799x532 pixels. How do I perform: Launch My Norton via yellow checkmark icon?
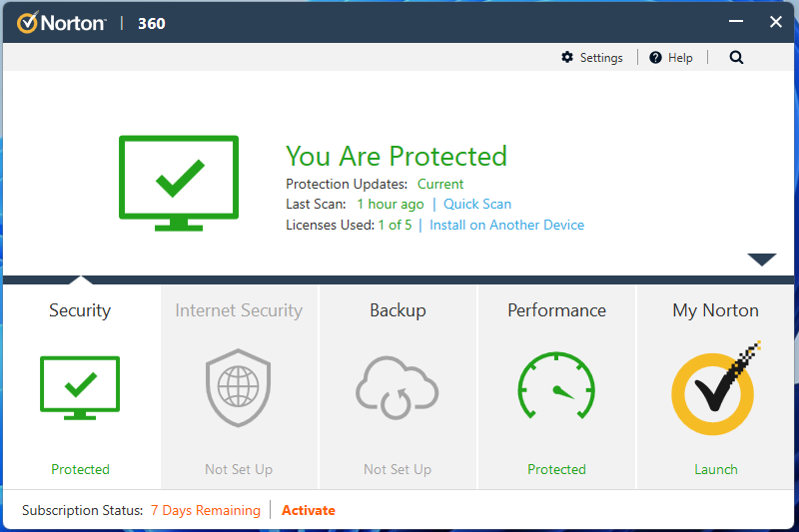click(715, 388)
